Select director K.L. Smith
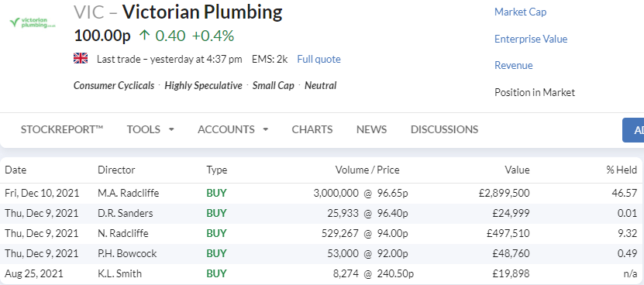This screenshot has width=644, height=285. pyautogui.click(x=119, y=273)
